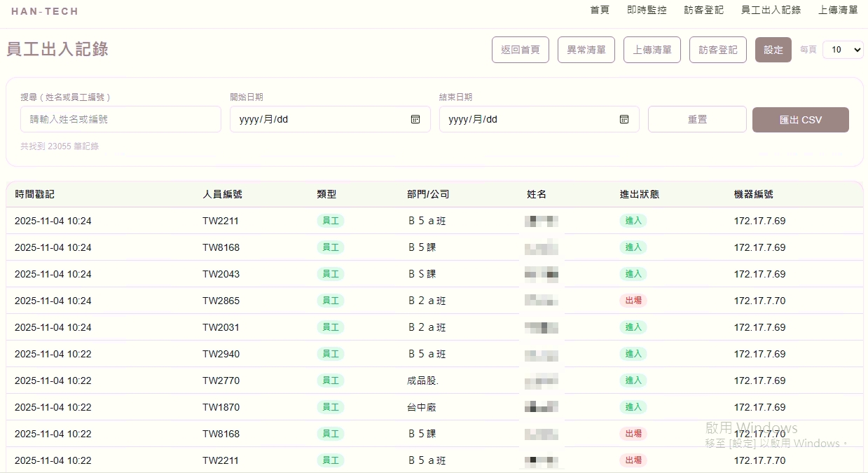Open the end date calendar picker
The height and width of the screenshot is (473, 868).
[x=624, y=119]
